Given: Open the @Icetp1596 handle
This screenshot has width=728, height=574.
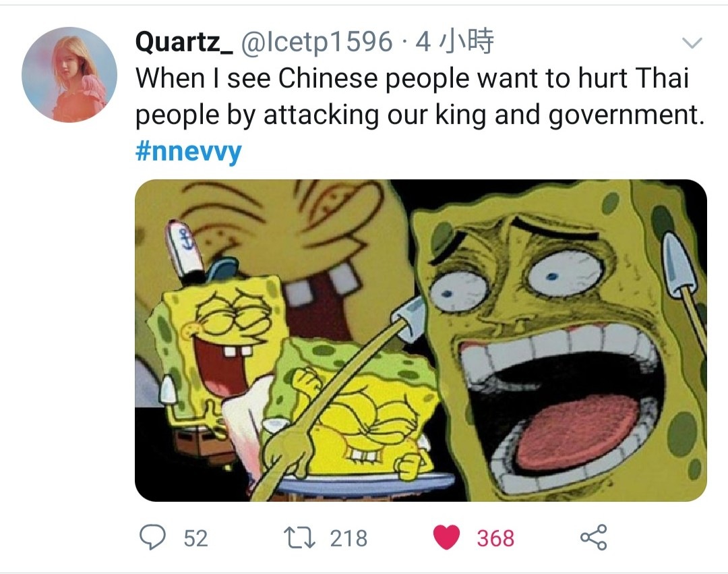Looking at the screenshot, I should coord(316,42).
